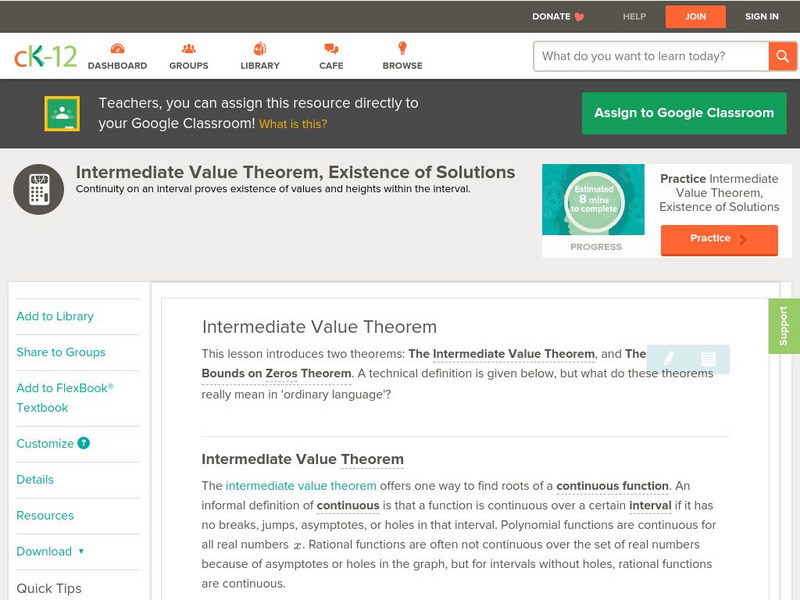This screenshot has height=600, width=800.
Task: Open the notes icon beside the pencil
Action: click(709, 359)
